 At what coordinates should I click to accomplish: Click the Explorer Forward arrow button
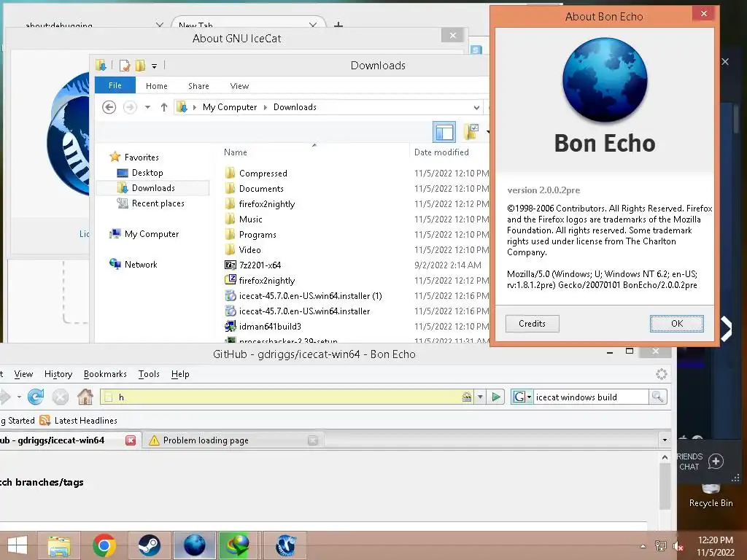(x=130, y=107)
